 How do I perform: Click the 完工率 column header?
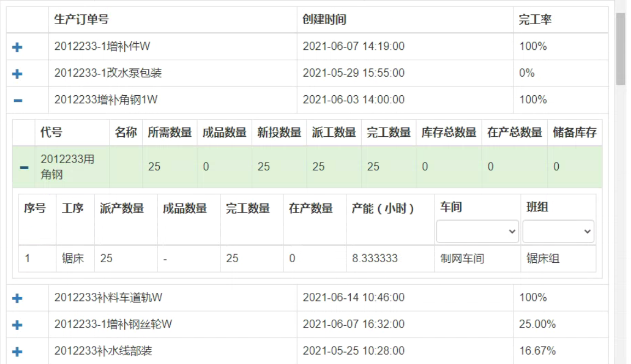point(535,20)
